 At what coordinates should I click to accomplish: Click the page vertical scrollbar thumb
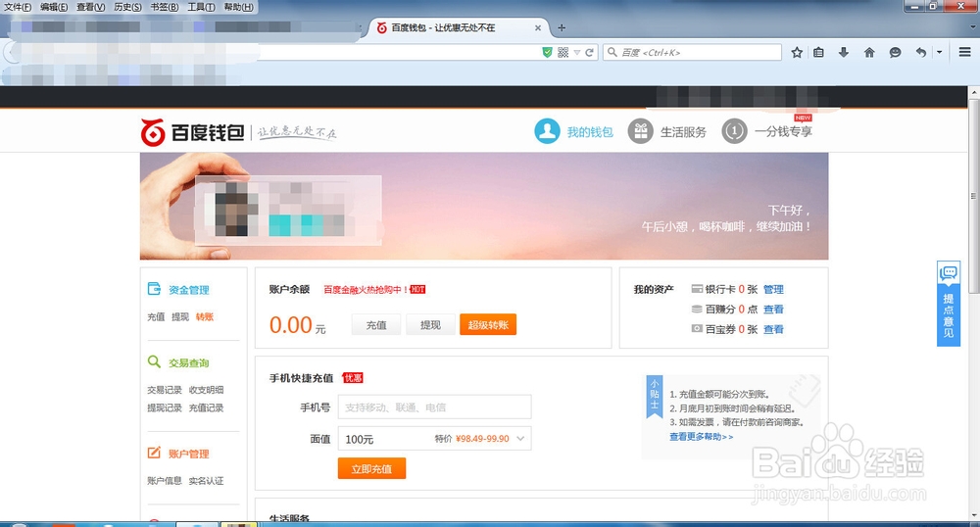974,197
